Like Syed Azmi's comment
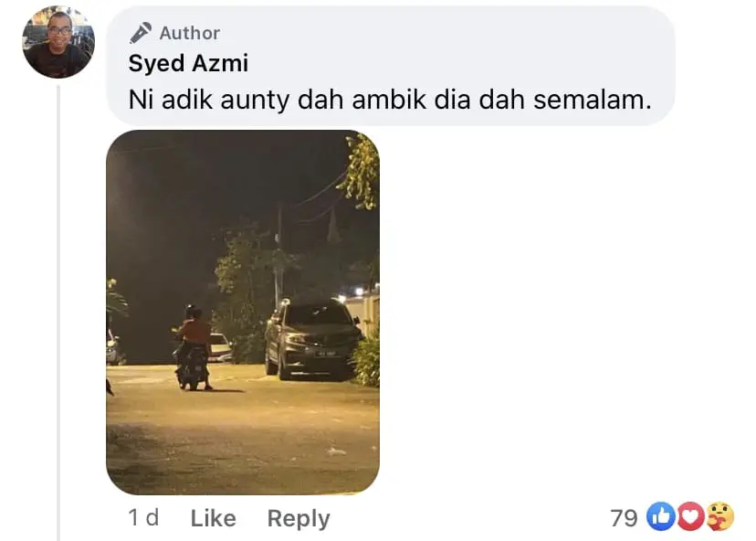756x541 pixels. coord(213,518)
